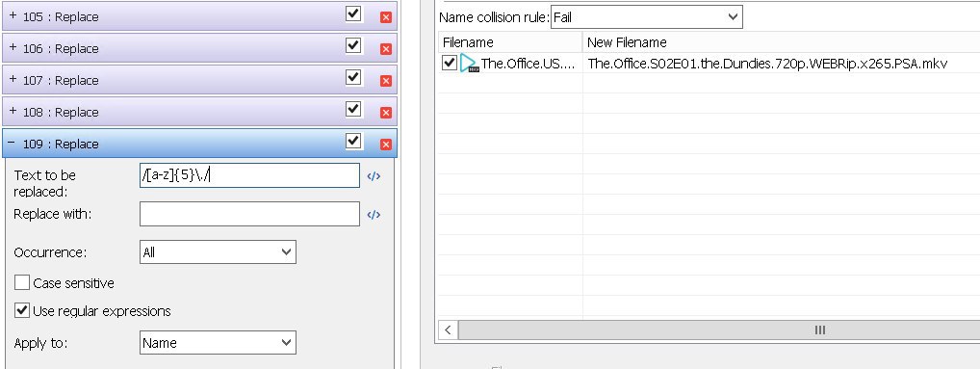Image resolution: width=980 pixels, height=369 pixels.
Task: Open the Name collision rule dropdown
Action: point(646,17)
